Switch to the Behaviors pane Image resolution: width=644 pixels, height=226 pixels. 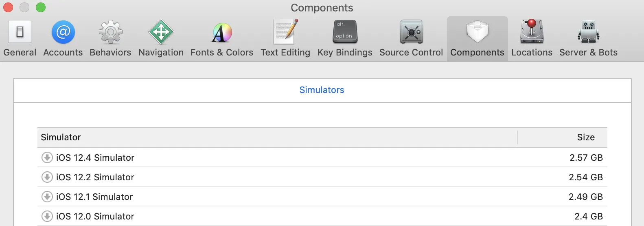tap(110, 38)
